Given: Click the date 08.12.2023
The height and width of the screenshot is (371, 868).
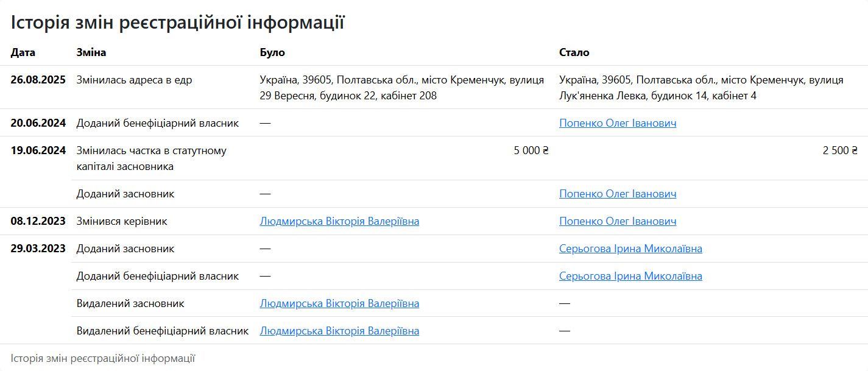Looking at the screenshot, I should pos(38,221).
